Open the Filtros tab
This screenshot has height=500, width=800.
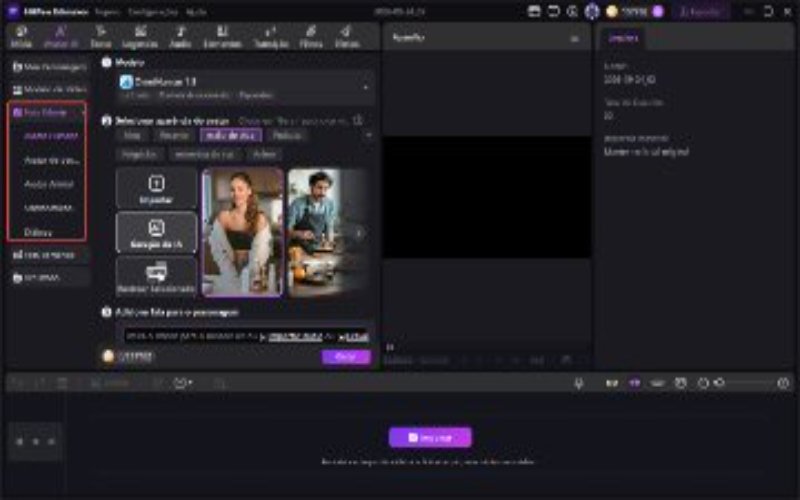click(311, 37)
